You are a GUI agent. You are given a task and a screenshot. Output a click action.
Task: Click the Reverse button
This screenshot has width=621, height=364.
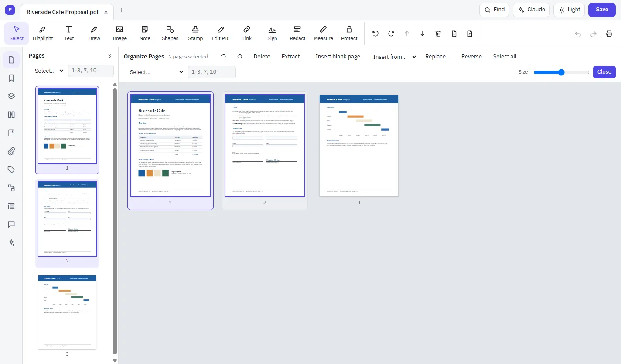[x=471, y=57]
